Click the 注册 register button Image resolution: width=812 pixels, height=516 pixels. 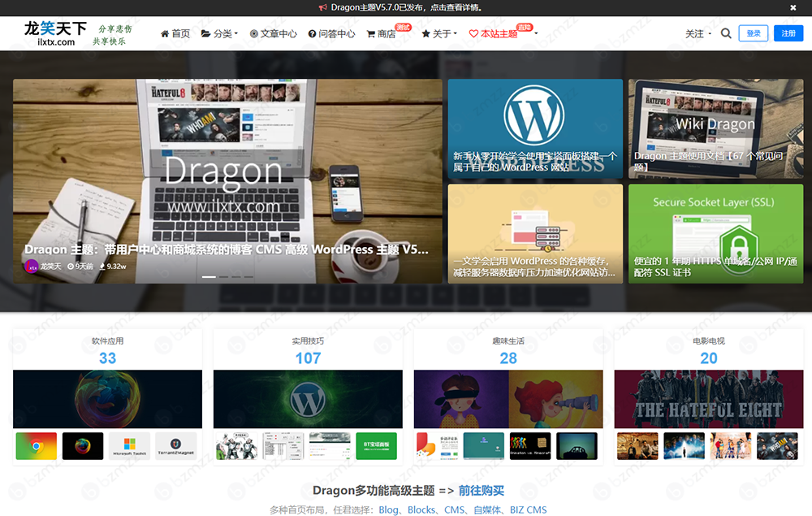pyautogui.click(x=788, y=33)
